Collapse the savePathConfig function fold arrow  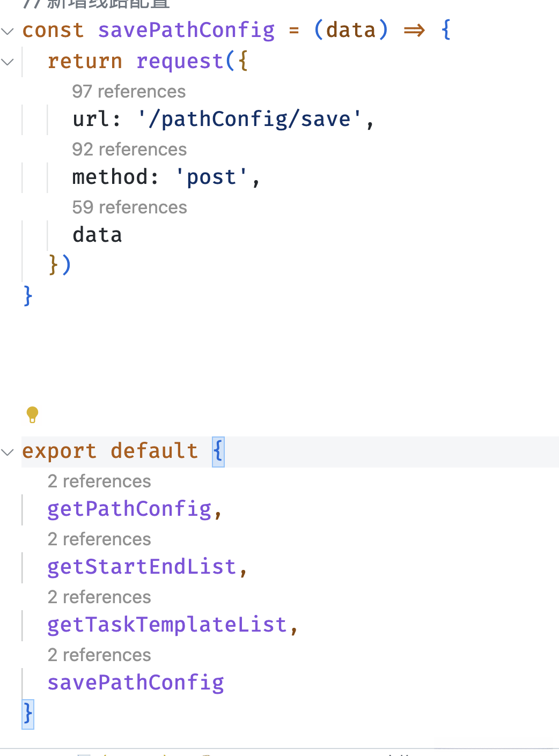pyautogui.click(x=8, y=31)
